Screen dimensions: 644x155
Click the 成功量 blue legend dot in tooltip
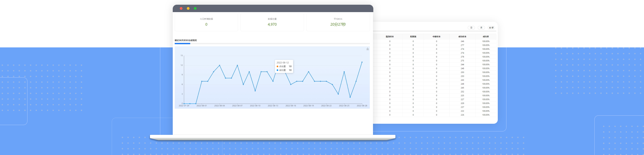[x=277, y=70]
